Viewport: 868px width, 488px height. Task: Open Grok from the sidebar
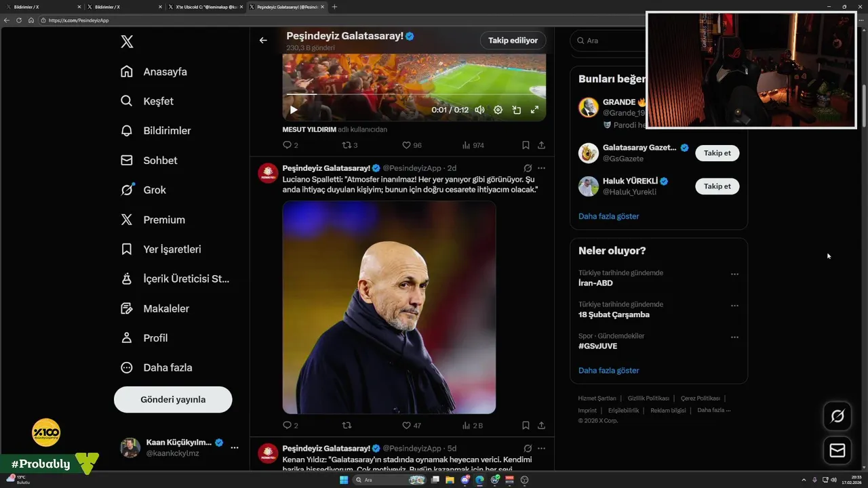coord(144,190)
